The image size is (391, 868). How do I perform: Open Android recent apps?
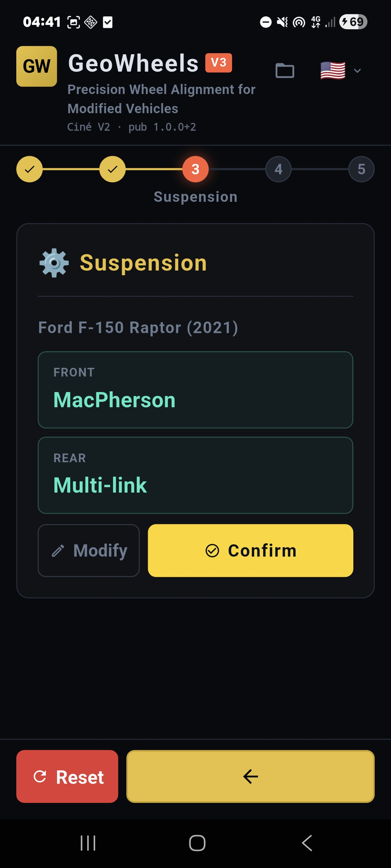(x=88, y=843)
